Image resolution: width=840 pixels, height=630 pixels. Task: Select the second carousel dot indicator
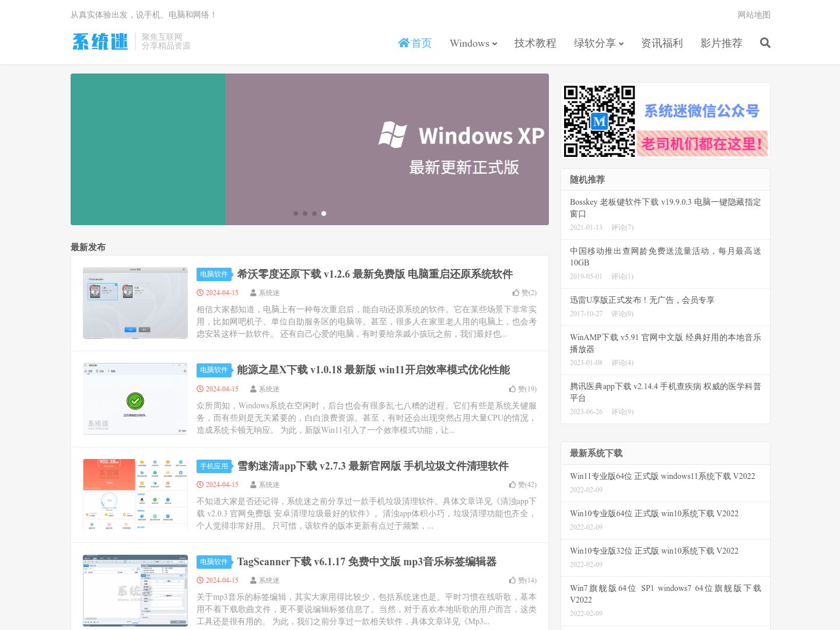(305, 213)
